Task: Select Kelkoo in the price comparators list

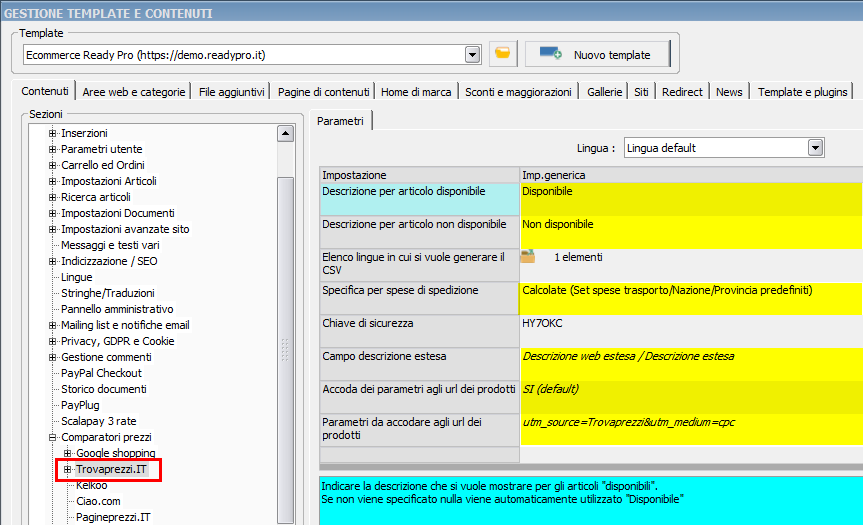Action: (92, 485)
